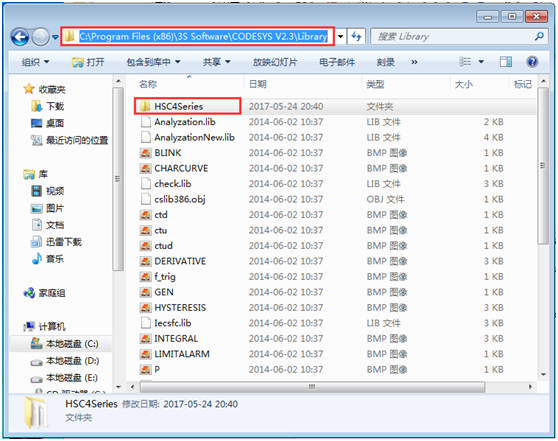
Task: Select the BLINK bitmap file icon
Action: coord(145,153)
